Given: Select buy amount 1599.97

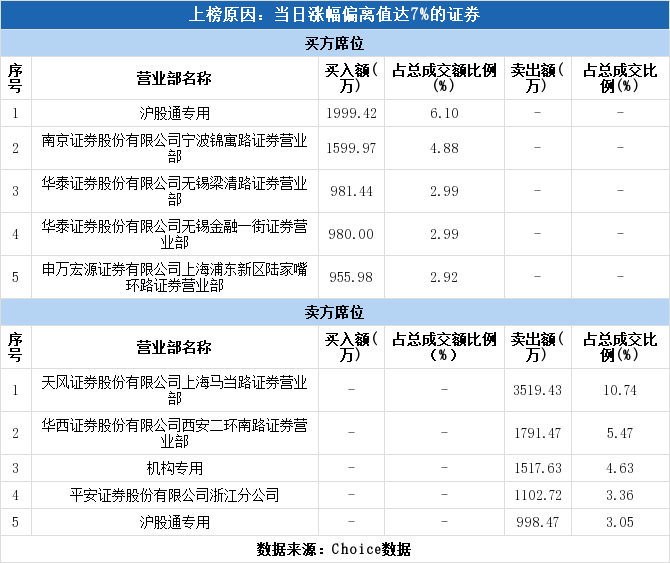Looking at the screenshot, I should 351,148.
